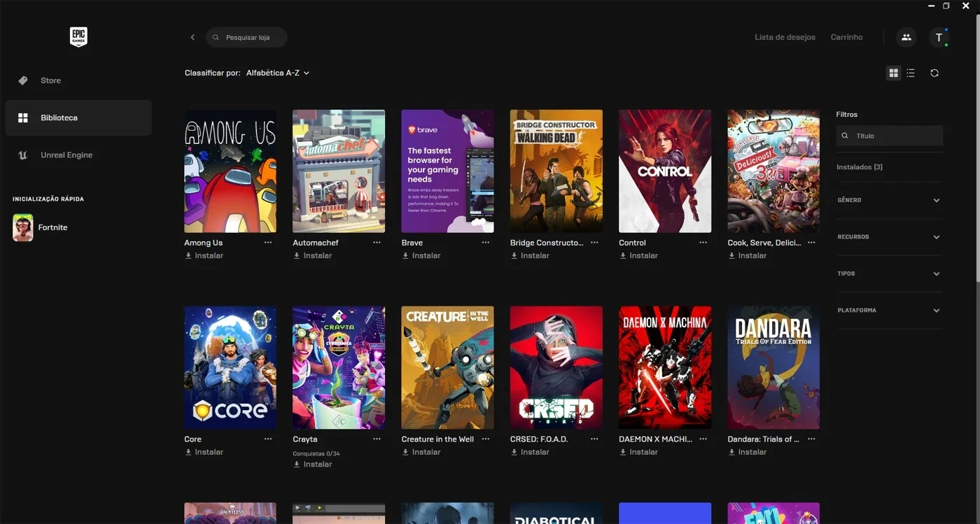Open more options for Cook, Serve, Delicious
This screenshot has height=524, width=980.
point(811,243)
